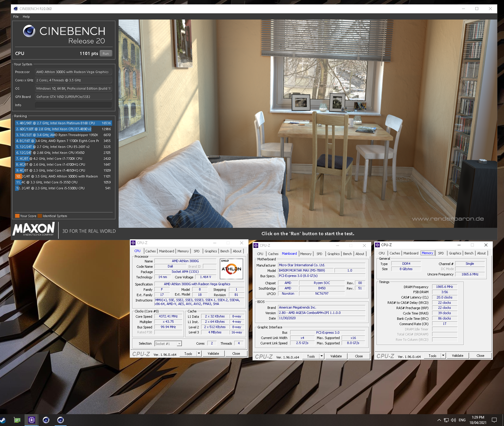The width and height of the screenshot is (504, 426).
Task: Click Validate in Mainboard CPU-Z window
Action: pos(336,356)
